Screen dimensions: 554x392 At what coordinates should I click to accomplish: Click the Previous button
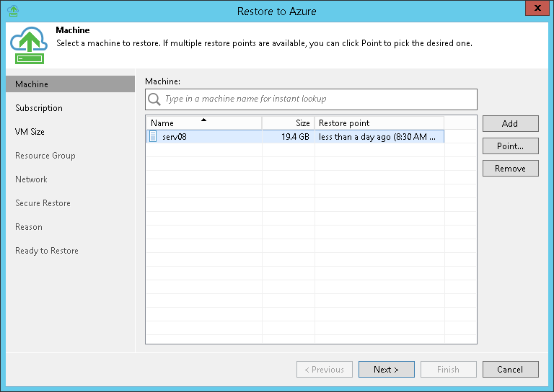(325, 370)
